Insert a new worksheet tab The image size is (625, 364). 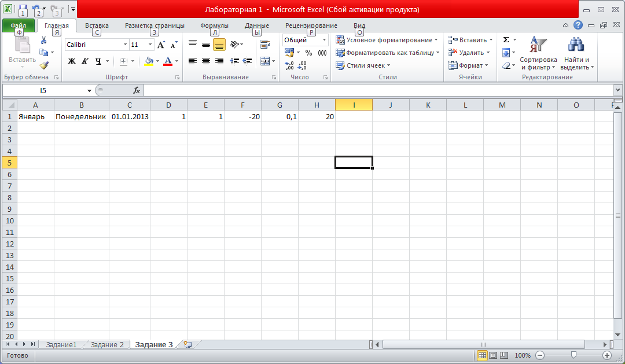coord(187,344)
